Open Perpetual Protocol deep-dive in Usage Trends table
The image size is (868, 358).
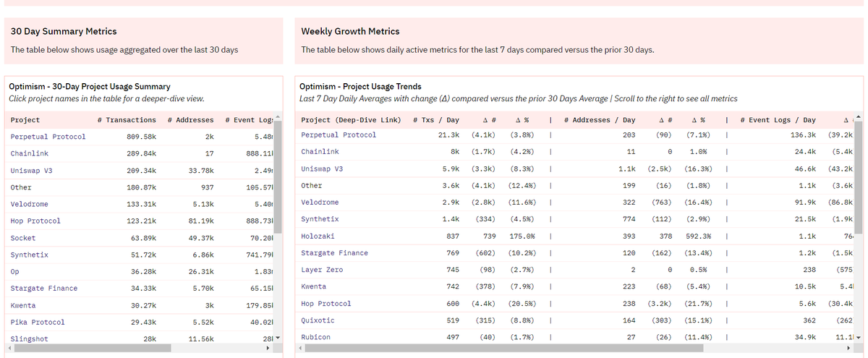coord(339,135)
